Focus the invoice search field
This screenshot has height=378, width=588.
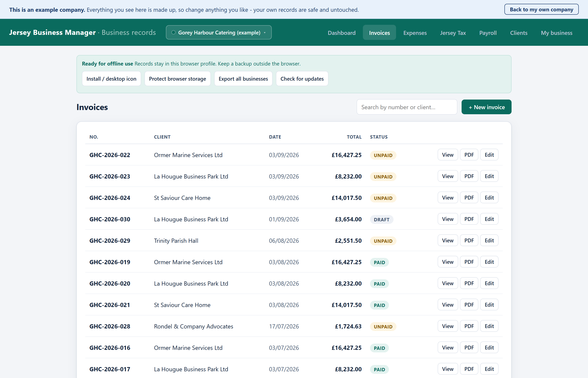pyautogui.click(x=407, y=107)
